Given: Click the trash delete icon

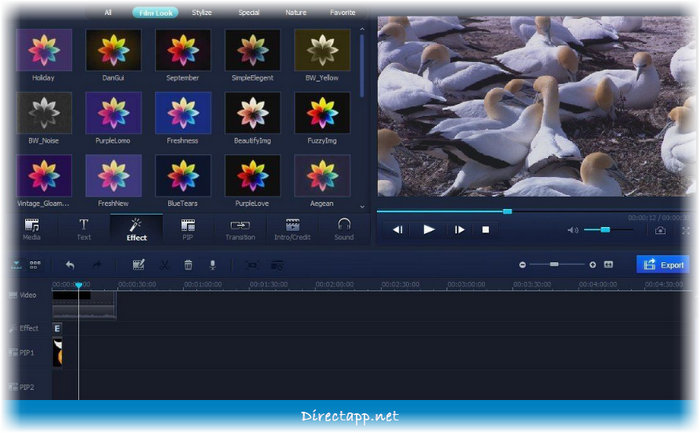Looking at the screenshot, I should [188, 265].
